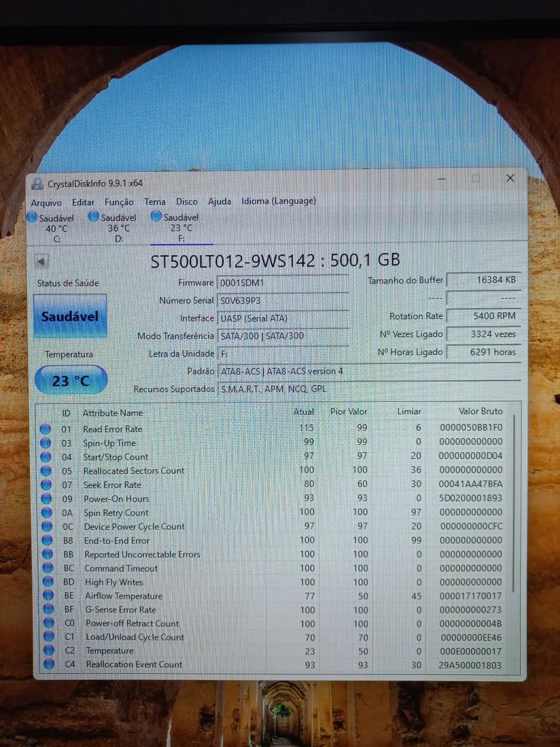Click the Saudável health status button
The image size is (560, 747).
(x=70, y=316)
